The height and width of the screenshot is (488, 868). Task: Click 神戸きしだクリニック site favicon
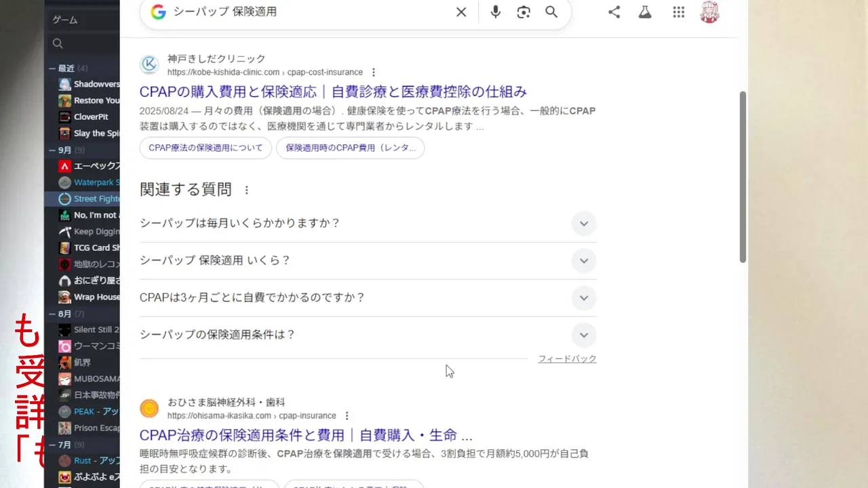click(x=149, y=65)
